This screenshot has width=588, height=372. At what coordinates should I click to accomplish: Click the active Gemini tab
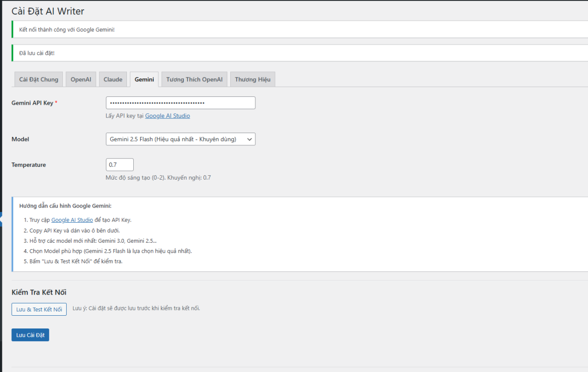coord(144,79)
